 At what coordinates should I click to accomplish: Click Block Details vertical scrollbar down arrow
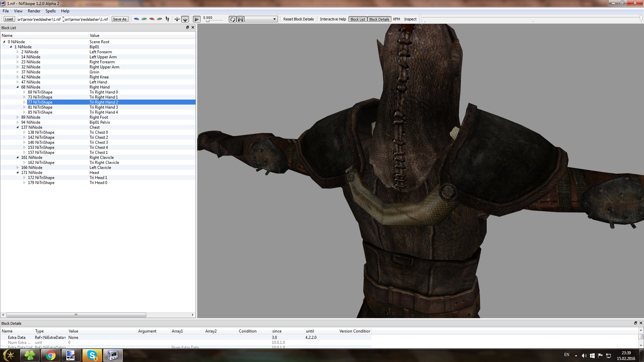(x=641, y=345)
